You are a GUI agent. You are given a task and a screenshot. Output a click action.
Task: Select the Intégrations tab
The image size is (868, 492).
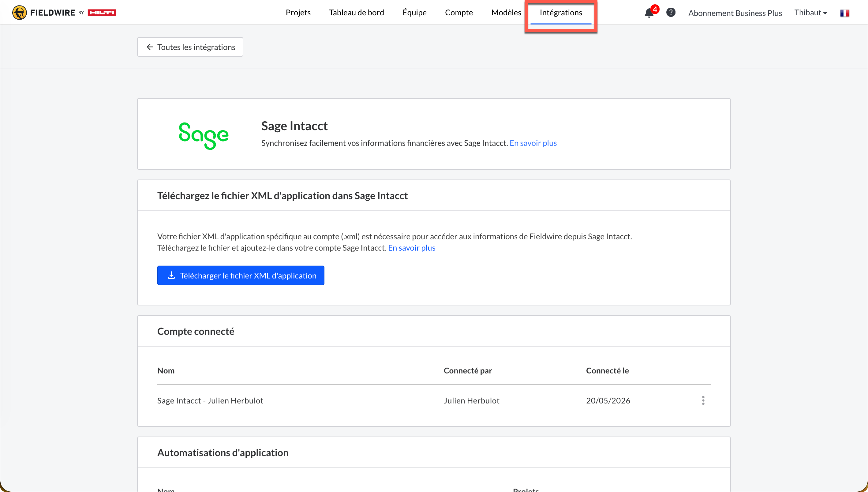560,13
